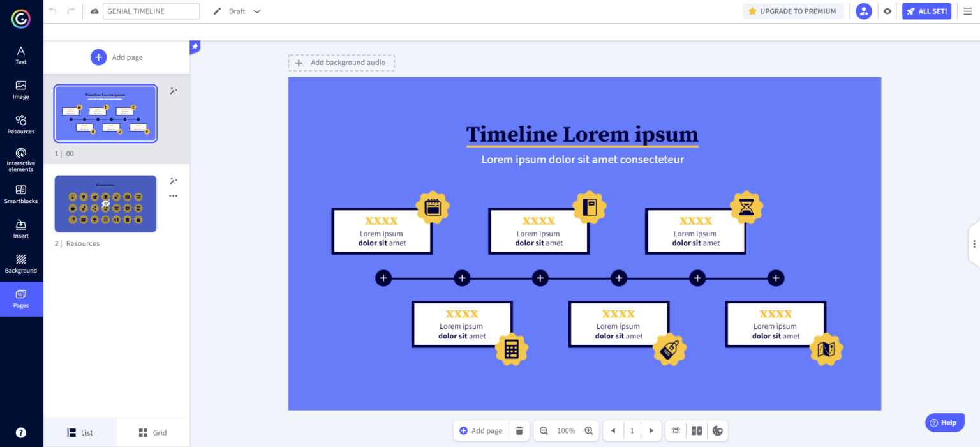Open the Insert panel
Viewport: 980px width, 447px height.
(21, 228)
